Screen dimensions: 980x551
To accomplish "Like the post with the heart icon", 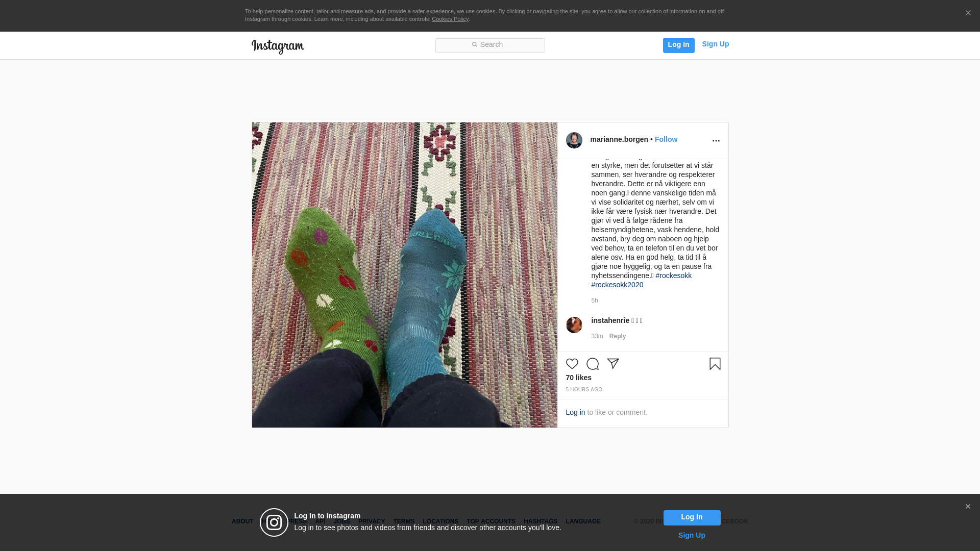I will tap(572, 364).
